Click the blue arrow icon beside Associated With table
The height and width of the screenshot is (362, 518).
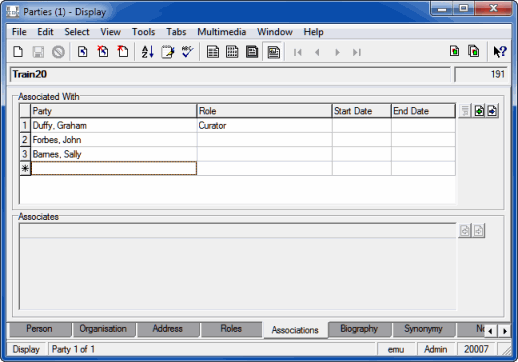pyautogui.click(x=492, y=111)
